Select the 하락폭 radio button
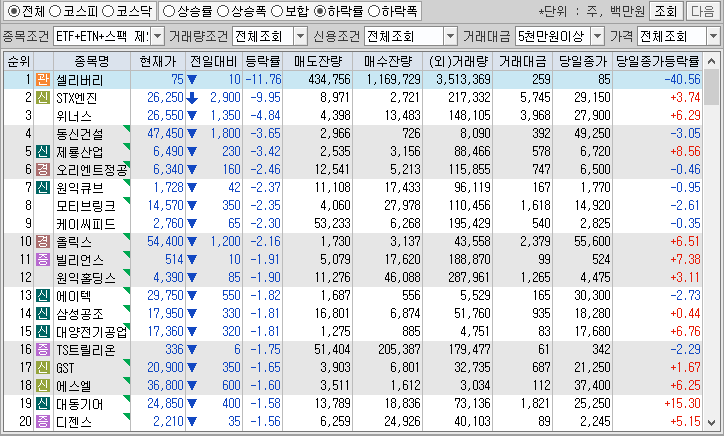The image size is (724, 436). click(374, 11)
